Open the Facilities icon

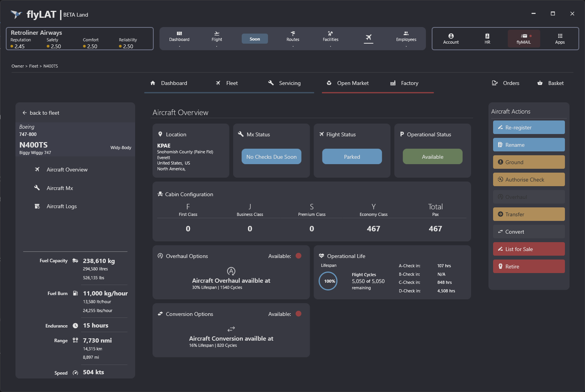point(330,34)
